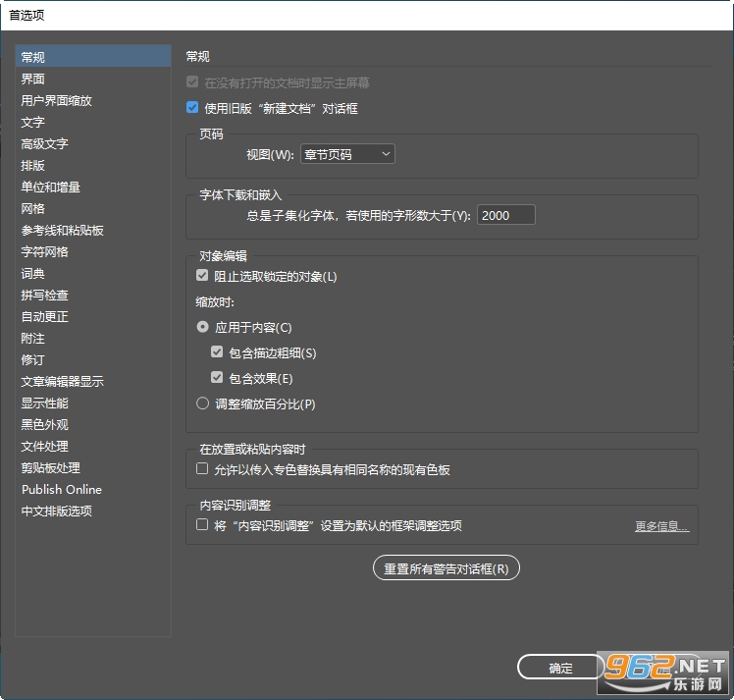
Task: Select 常规 category in sidebar
Action: (93, 57)
